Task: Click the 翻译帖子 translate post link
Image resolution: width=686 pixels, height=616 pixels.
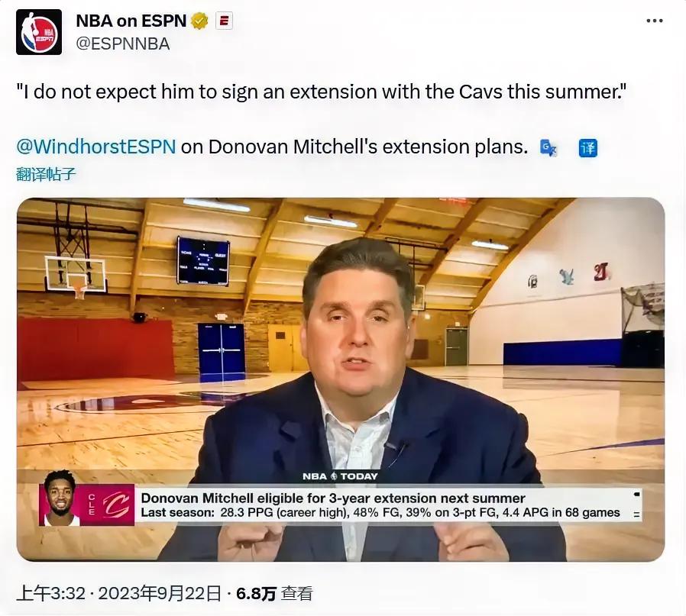Action: [x=46, y=174]
